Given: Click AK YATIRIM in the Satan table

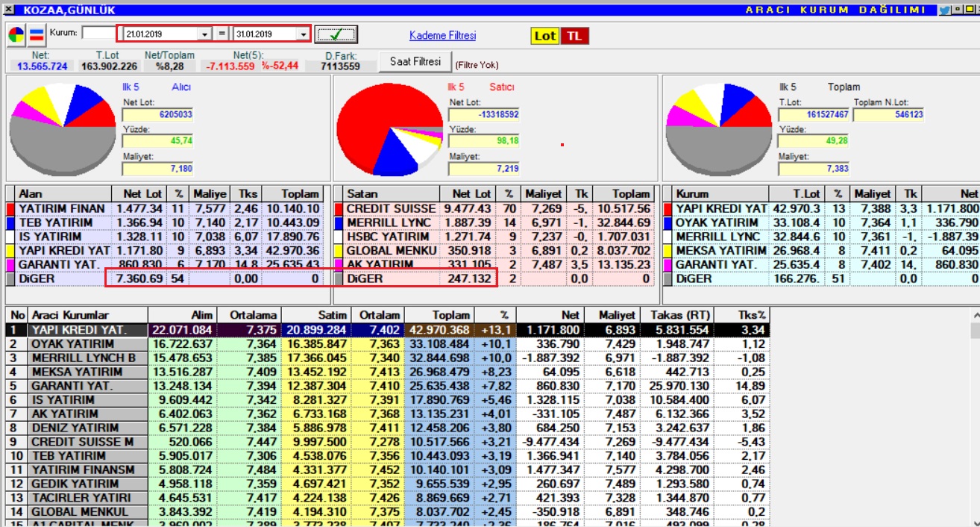Looking at the screenshot, I should point(380,264).
